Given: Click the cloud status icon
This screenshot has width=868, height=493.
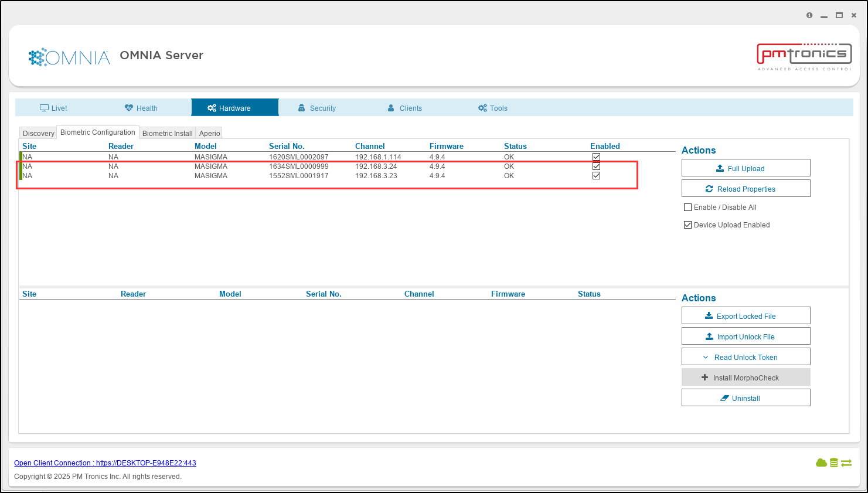Looking at the screenshot, I should 821,463.
